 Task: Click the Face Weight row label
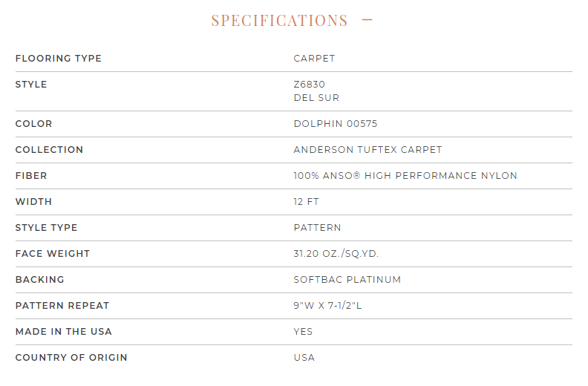(x=53, y=254)
